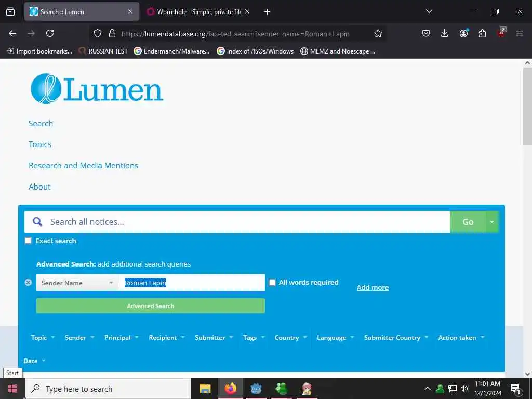532x399 pixels.
Task: Open File Explorer from the taskbar
Action: click(x=205, y=389)
